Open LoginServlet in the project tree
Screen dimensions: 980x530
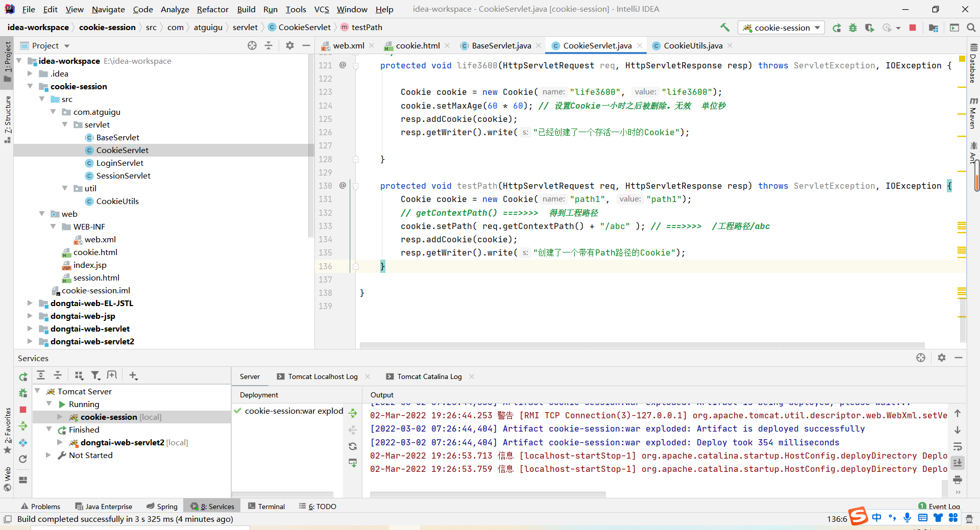119,163
